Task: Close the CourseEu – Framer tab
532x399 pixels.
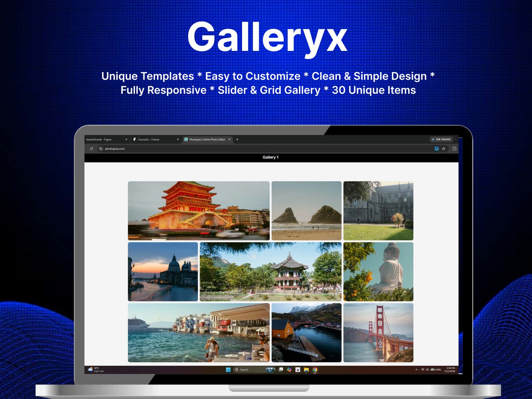Action: (x=178, y=140)
